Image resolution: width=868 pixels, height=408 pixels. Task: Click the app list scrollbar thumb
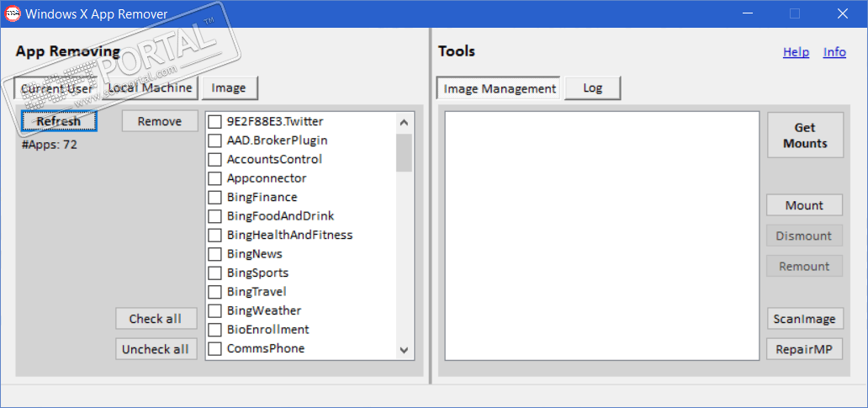coord(404,152)
